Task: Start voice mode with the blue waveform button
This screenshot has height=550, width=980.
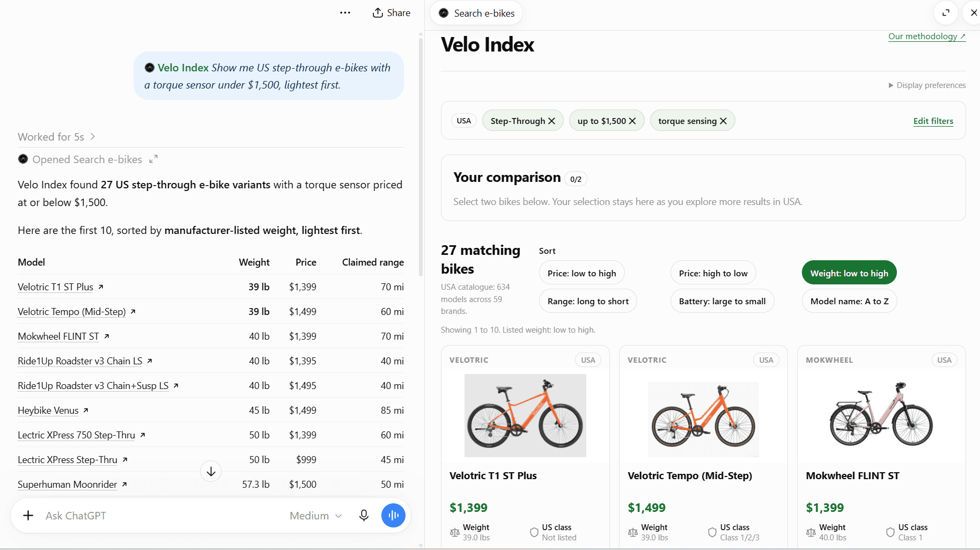Action: (393, 516)
